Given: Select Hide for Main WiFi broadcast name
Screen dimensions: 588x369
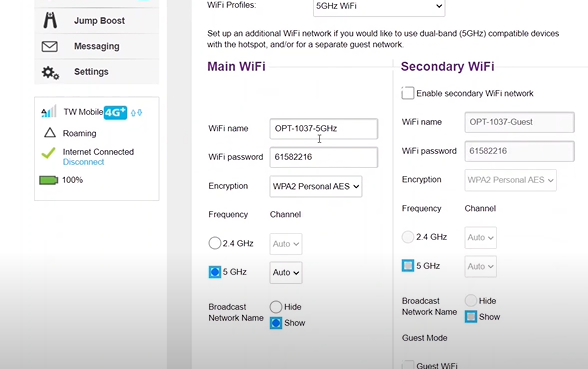Looking at the screenshot, I should pyautogui.click(x=276, y=307).
